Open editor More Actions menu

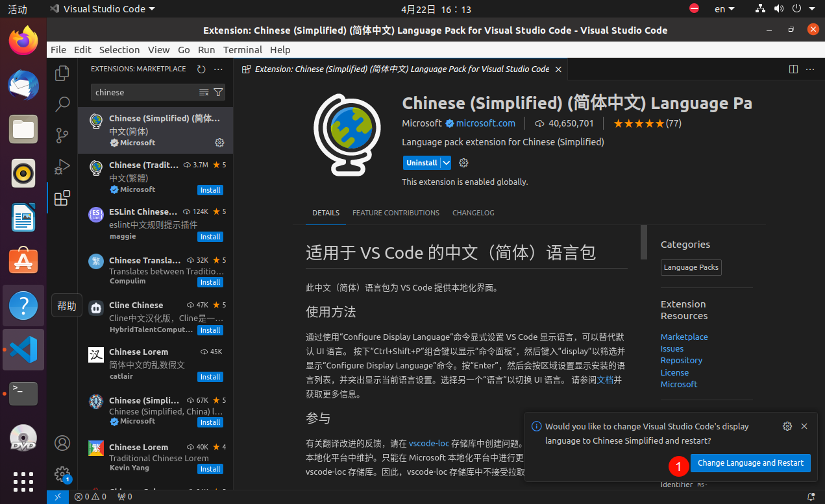tap(810, 69)
